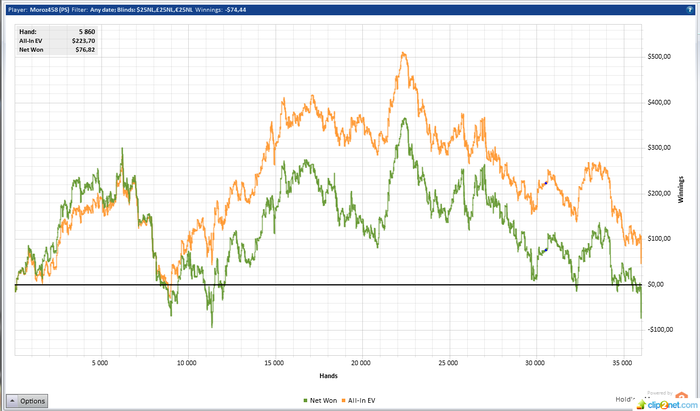Click the blue marker on the orange EV line

coord(546,183)
